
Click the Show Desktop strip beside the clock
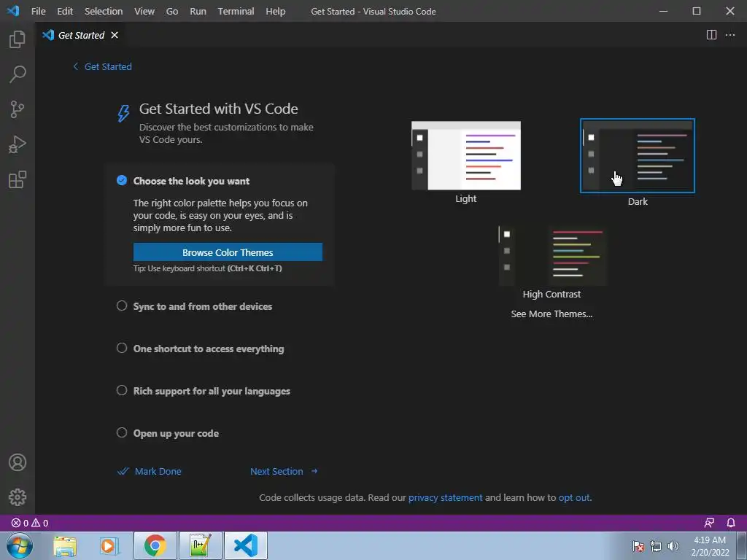coord(741,545)
